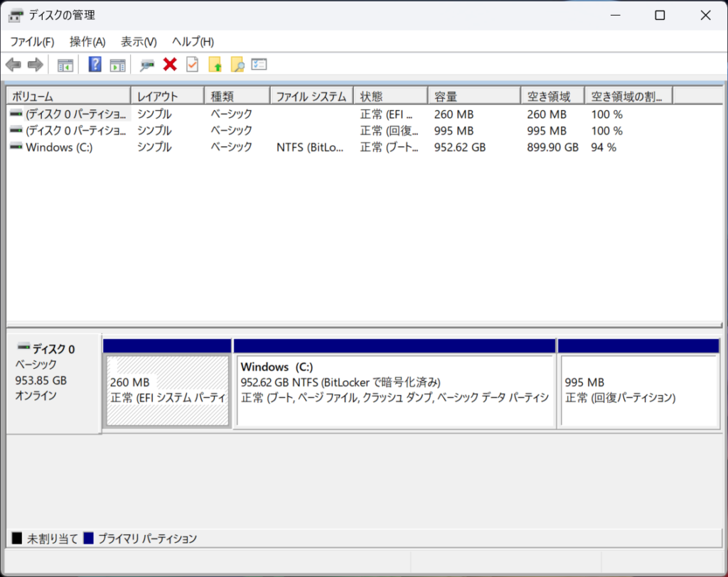
Task: Click the folder with magnifier icon
Action: (237, 65)
